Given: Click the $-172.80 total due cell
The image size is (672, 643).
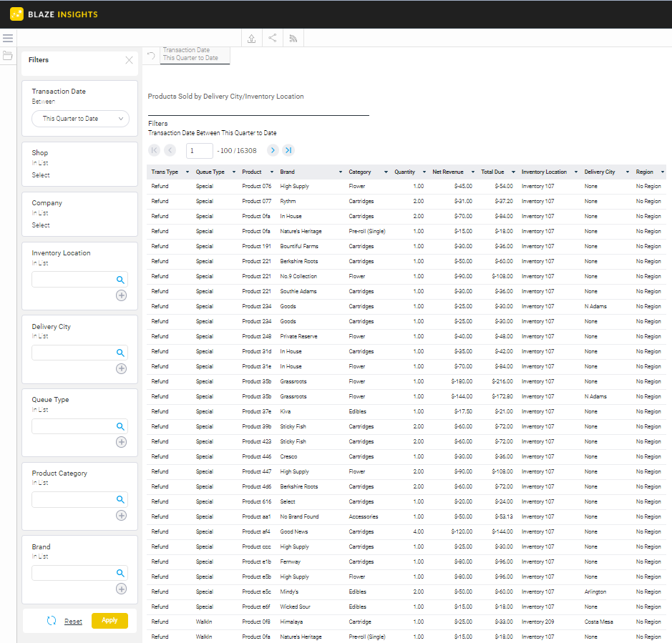Looking at the screenshot, I should point(502,396).
